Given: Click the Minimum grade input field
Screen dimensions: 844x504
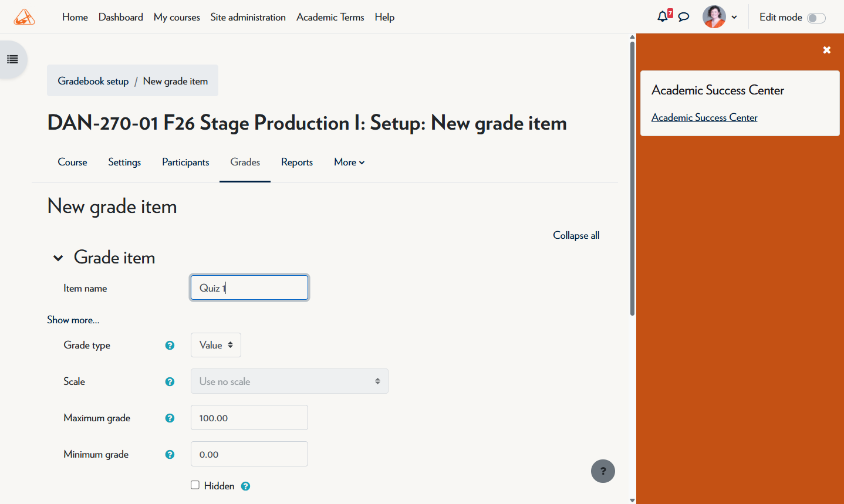Looking at the screenshot, I should pyautogui.click(x=249, y=454).
